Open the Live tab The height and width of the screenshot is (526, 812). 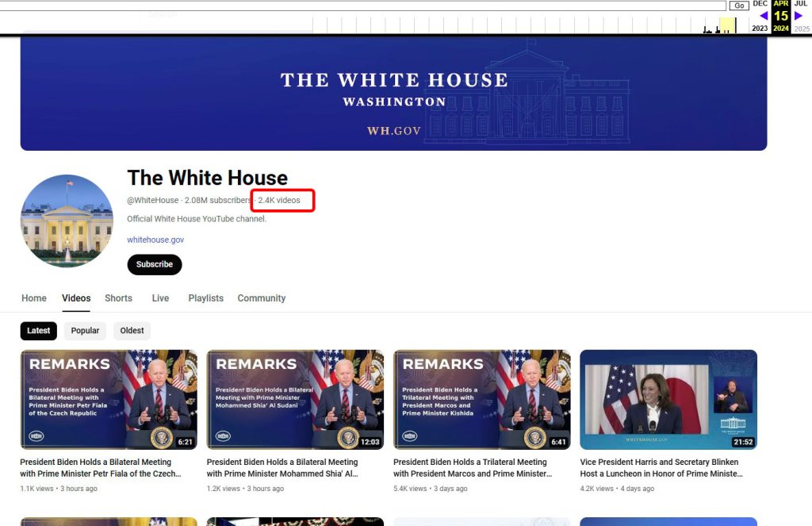pos(160,298)
